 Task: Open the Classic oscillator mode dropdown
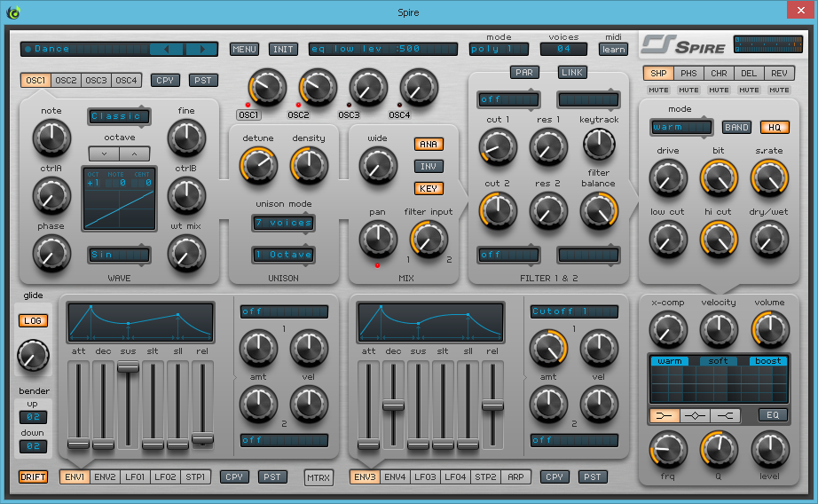tap(120, 116)
